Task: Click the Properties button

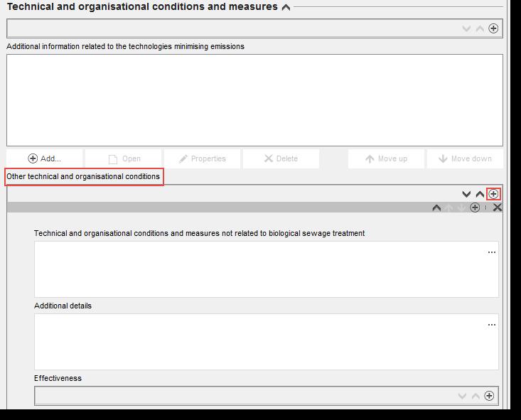Action: (202, 158)
